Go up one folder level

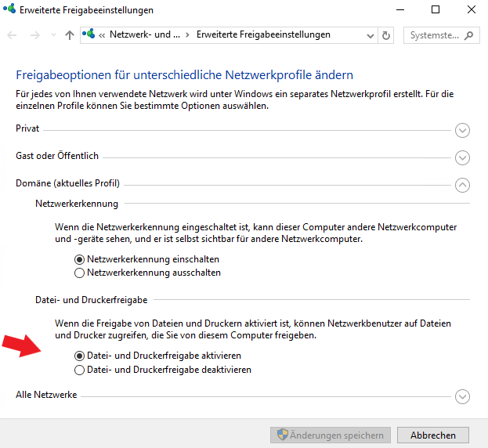70,35
